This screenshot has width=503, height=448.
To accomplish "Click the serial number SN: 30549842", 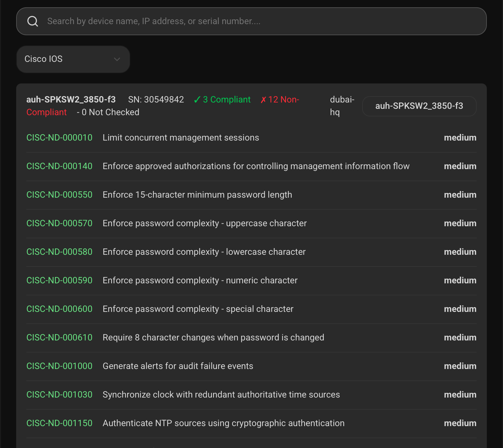I will [156, 100].
